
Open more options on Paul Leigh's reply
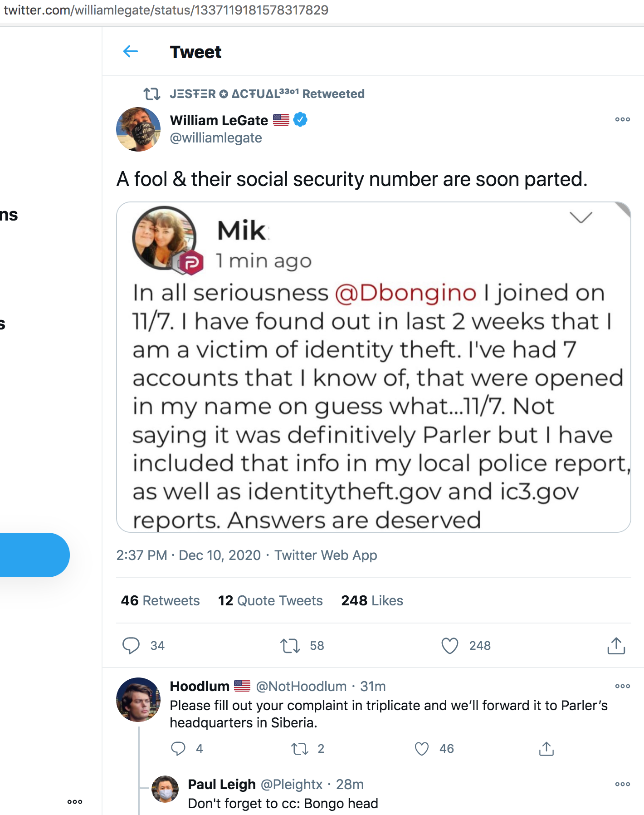tap(622, 784)
